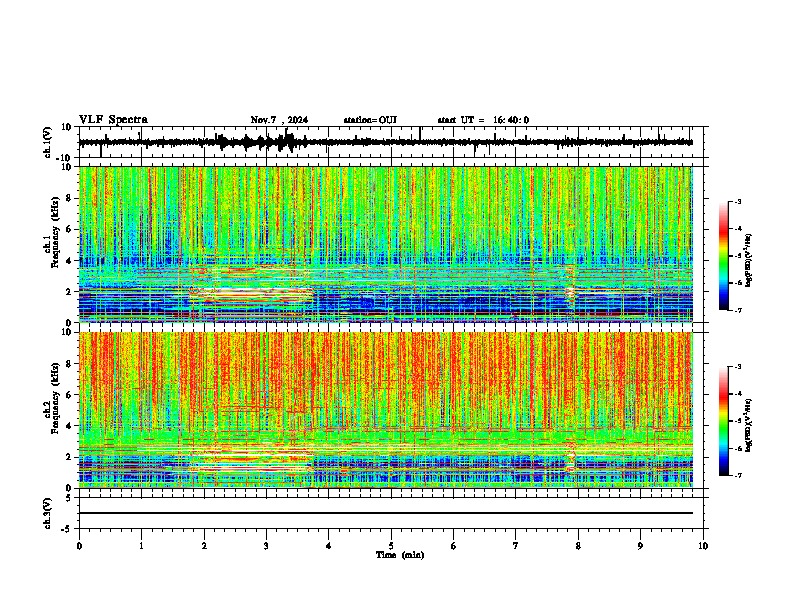Click the time axis tick label "2"
792x612 pixels.
[x=204, y=546]
